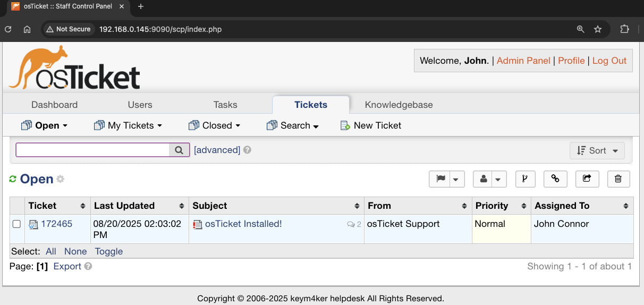Click inside the ticket search field
Screen dimensions: 644x305
(92, 150)
